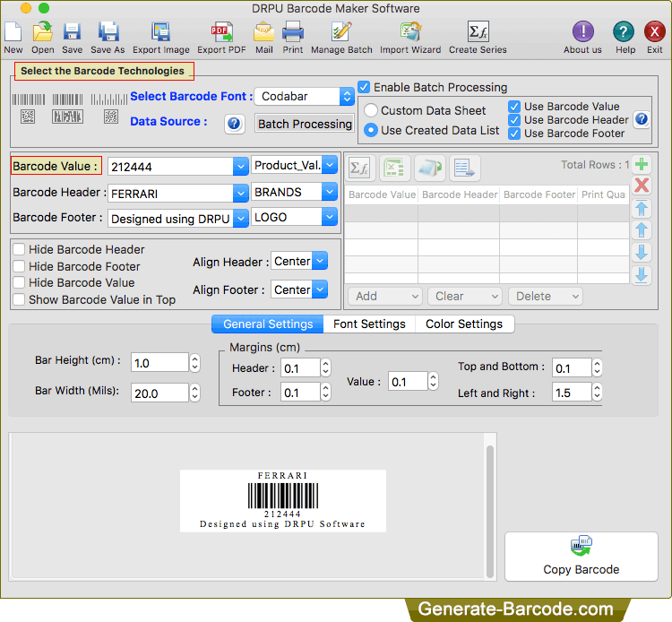This screenshot has height=622, width=672.
Task: Select Custom Data Sheet radio button
Action: pyautogui.click(x=371, y=110)
